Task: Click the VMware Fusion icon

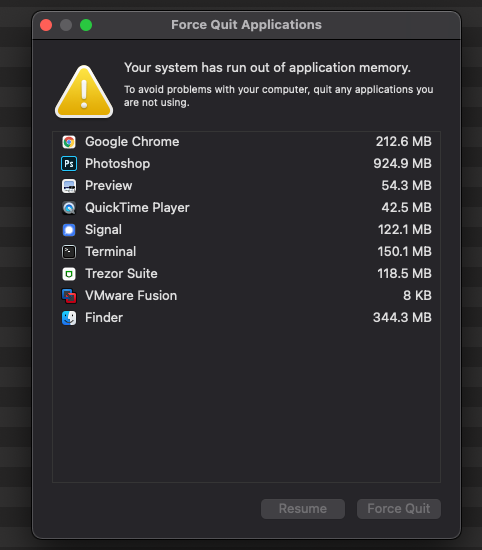Action: click(x=69, y=296)
